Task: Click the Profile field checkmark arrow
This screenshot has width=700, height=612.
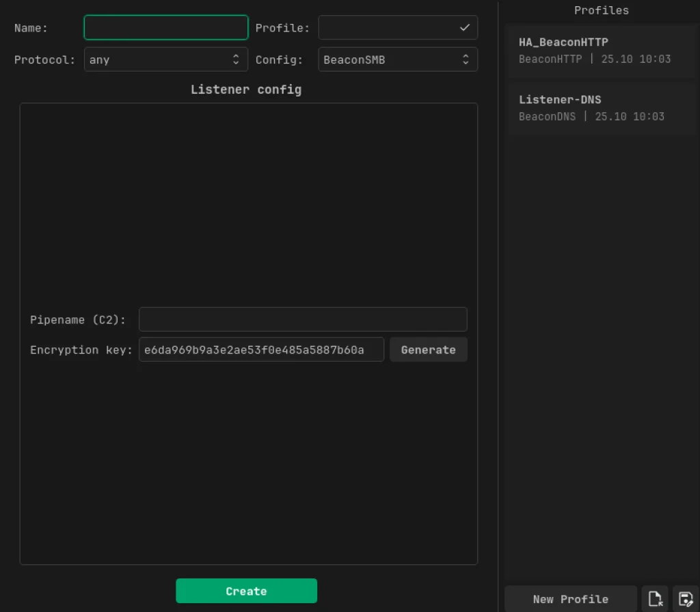Action: point(465,28)
